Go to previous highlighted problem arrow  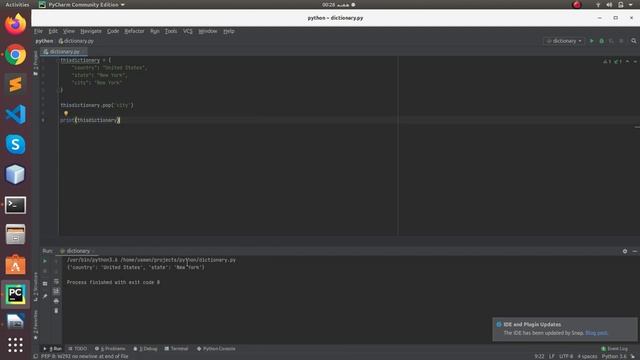click(x=627, y=62)
